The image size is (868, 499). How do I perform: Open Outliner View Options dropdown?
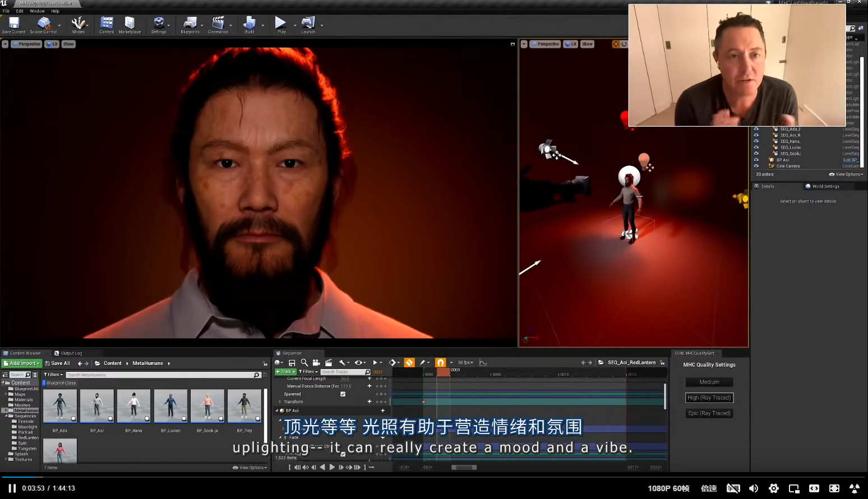tap(846, 174)
